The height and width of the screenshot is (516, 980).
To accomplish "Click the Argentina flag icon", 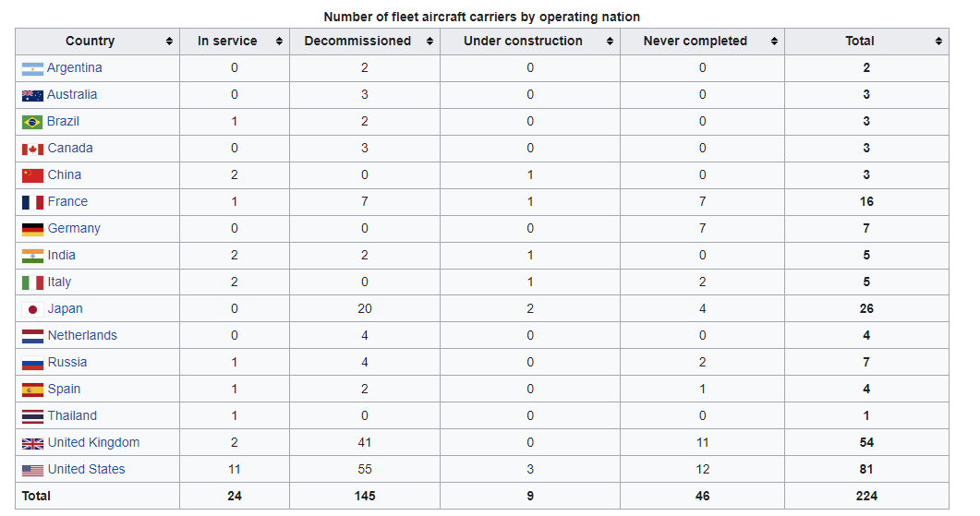I will tap(32, 68).
